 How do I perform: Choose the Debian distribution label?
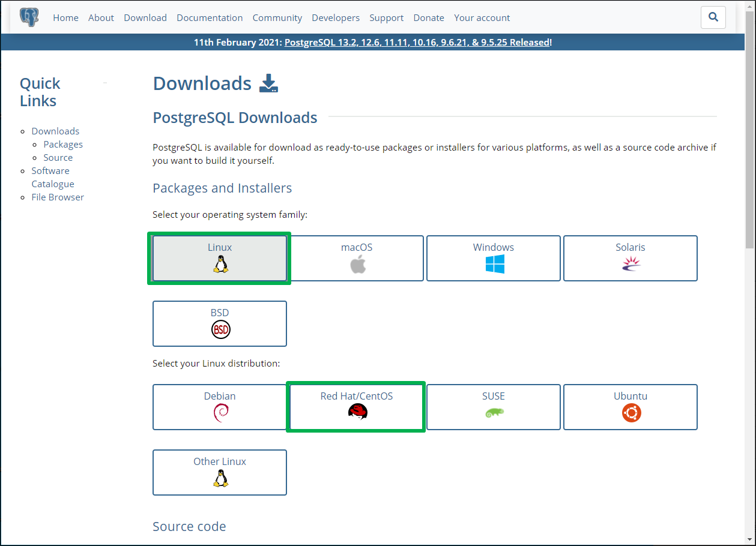tap(220, 396)
